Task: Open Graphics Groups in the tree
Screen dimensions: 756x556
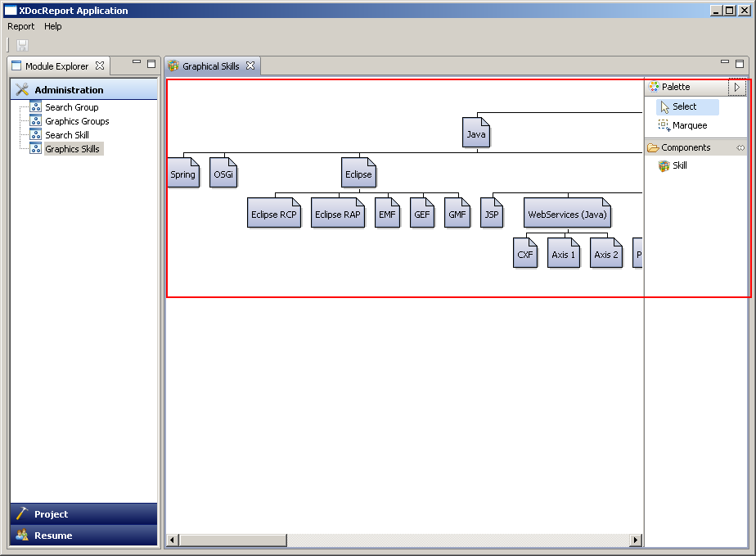Action: point(77,121)
